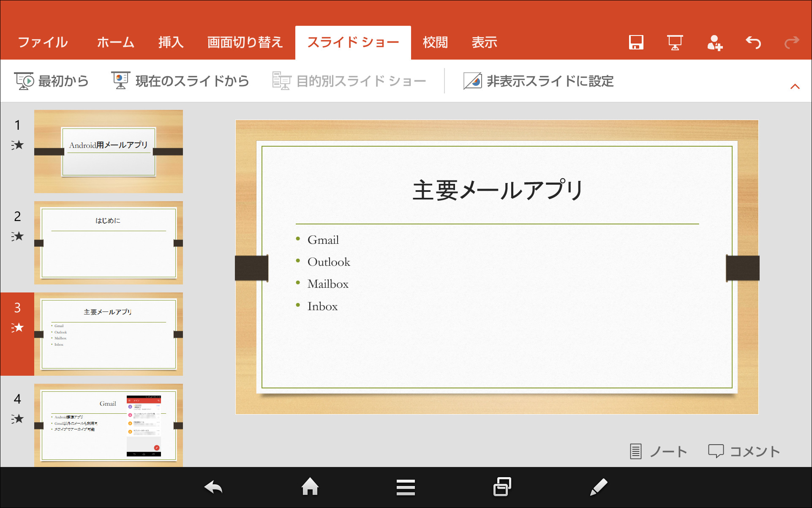Open the ファイル menu
812x508 pixels.
click(x=42, y=42)
